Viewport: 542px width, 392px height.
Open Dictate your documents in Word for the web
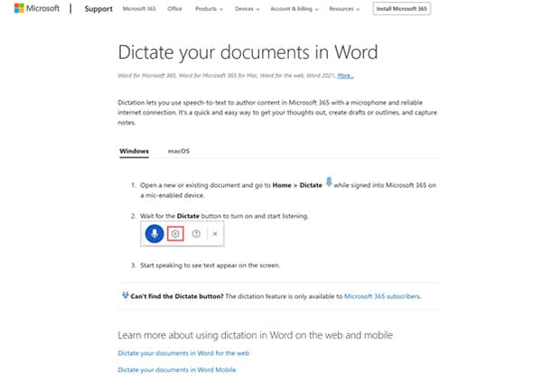coord(183,353)
